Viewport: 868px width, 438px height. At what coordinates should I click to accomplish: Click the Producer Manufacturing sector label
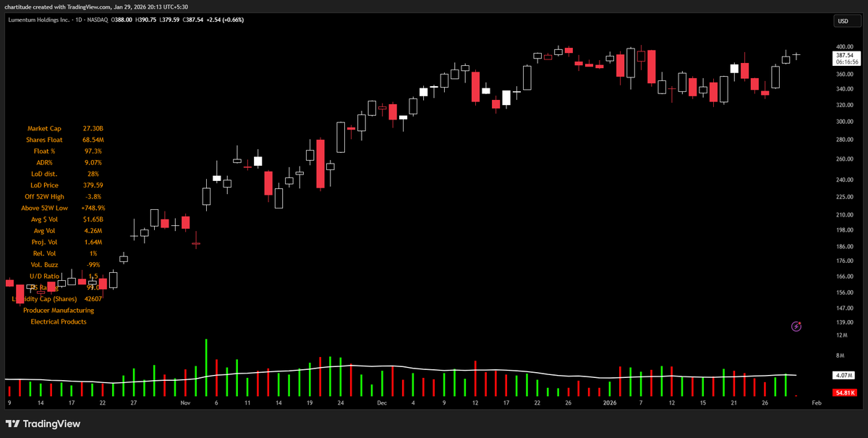pos(59,310)
